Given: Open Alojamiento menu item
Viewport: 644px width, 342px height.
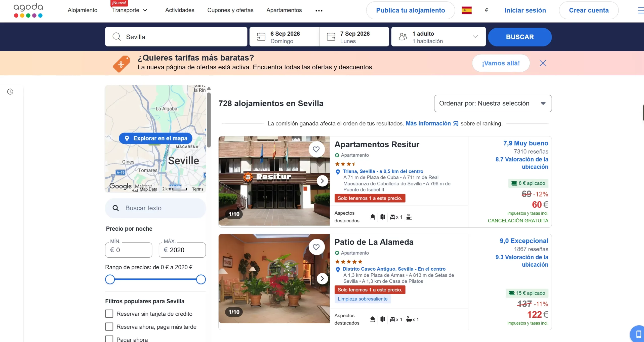Looking at the screenshot, I should pos(83,10).
